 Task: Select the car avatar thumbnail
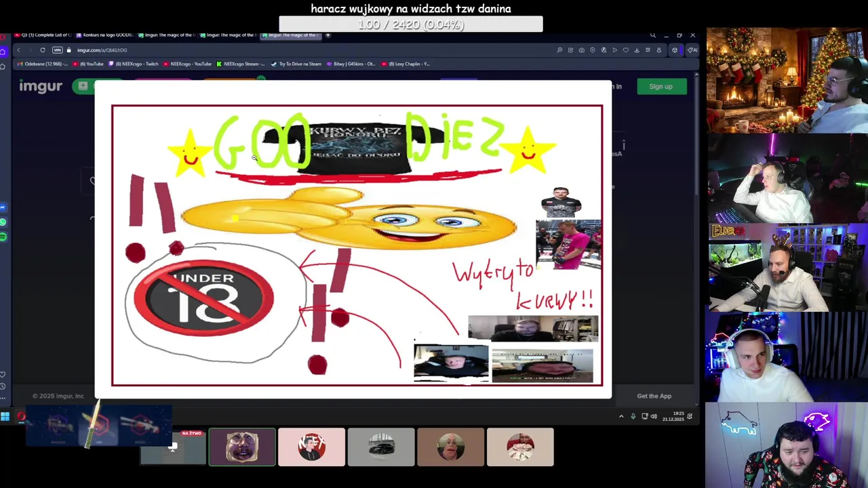click(x=381, y=447)
